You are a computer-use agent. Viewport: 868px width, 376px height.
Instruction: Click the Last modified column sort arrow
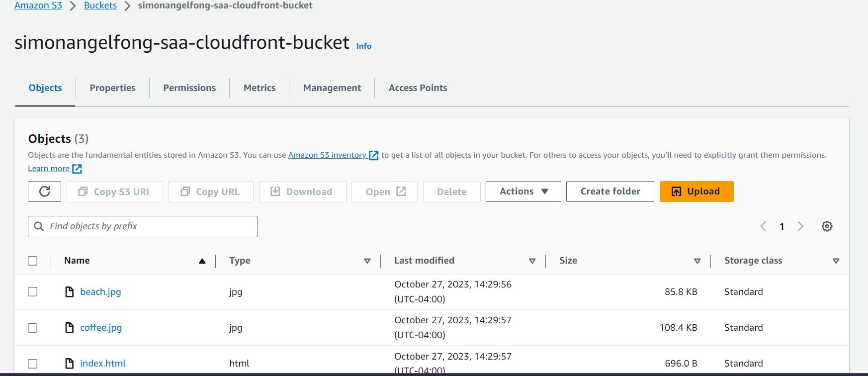tap(532, 261)
